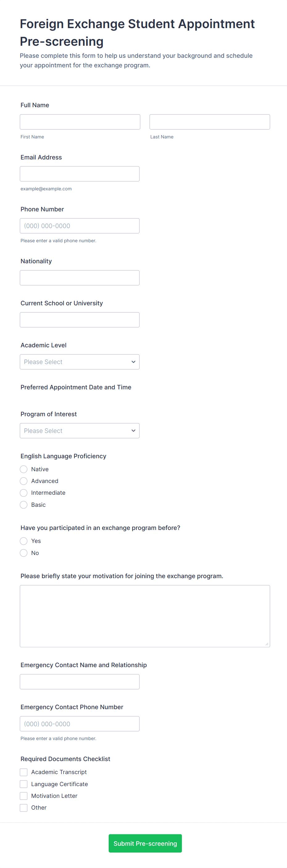287x868 pixels.
Task: Click the Nationality text field
Action: [x=79, y=278]
